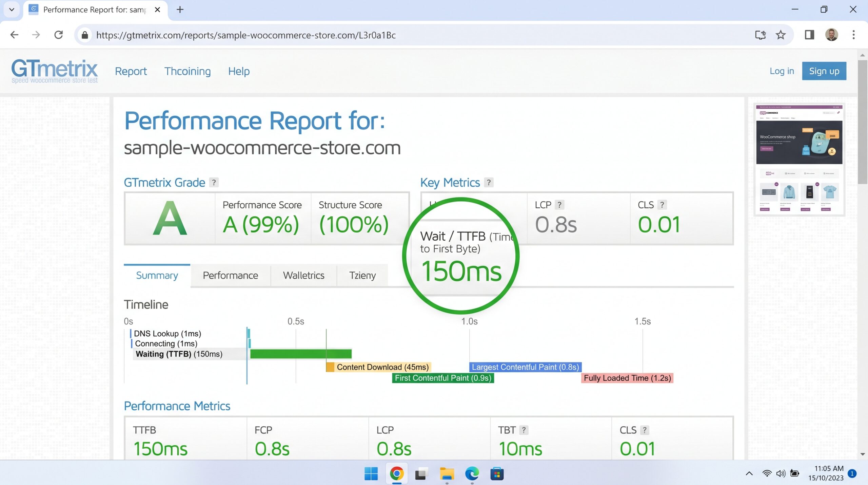The width and height of the screenshot is (868, 485).
Task: Open the Chrome three-dot menu
Action: [x=853, y=35]
